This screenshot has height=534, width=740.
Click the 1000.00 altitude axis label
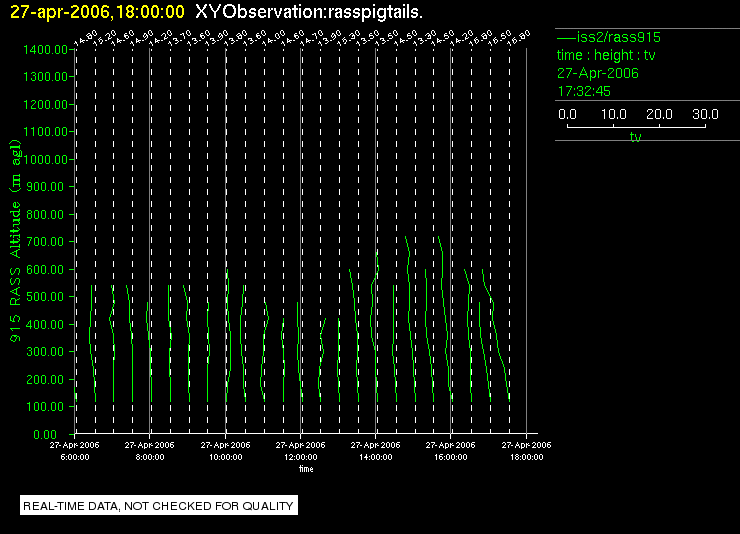[x=45, y=159]
